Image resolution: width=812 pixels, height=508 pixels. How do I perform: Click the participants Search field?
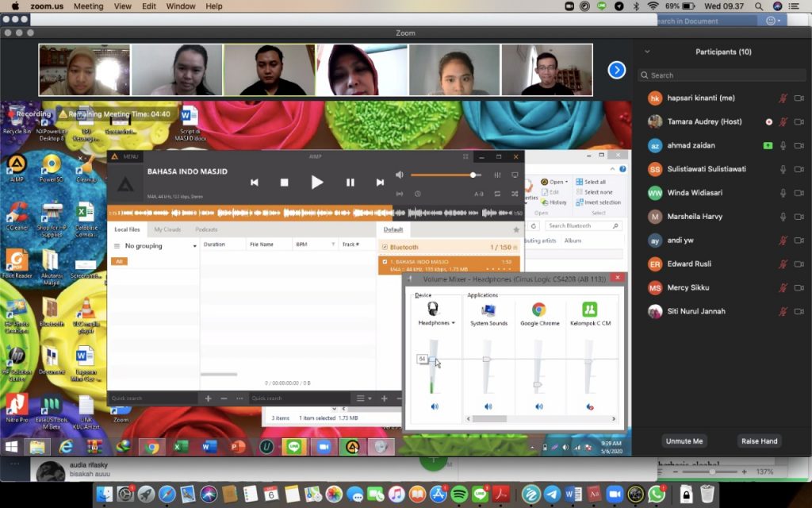pyautogui.click(x=722, y=75)
